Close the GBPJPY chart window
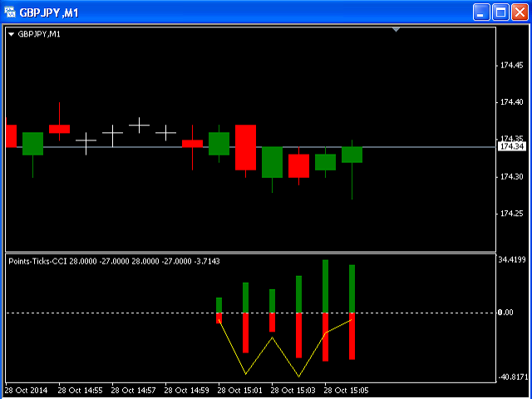 pos(520,13)
